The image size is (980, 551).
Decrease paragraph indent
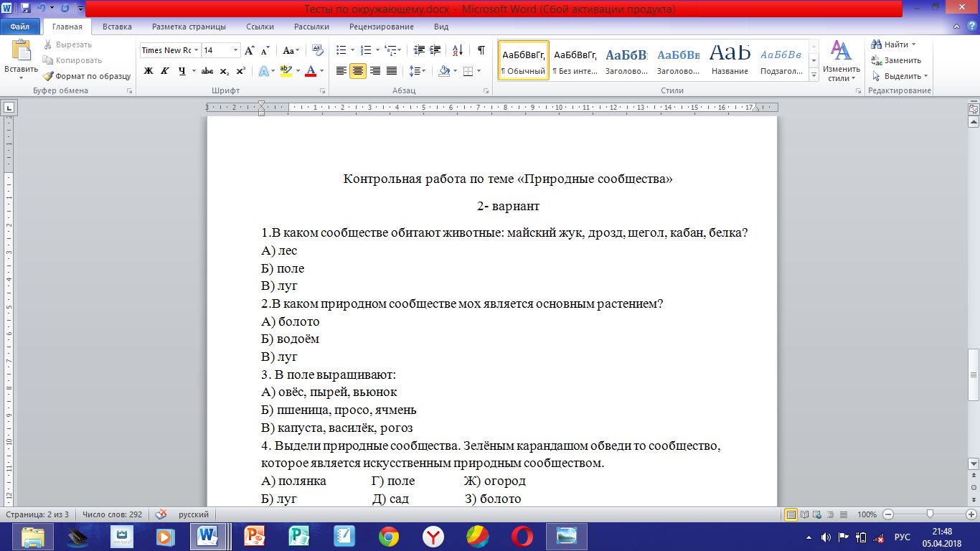coord(420,50)
